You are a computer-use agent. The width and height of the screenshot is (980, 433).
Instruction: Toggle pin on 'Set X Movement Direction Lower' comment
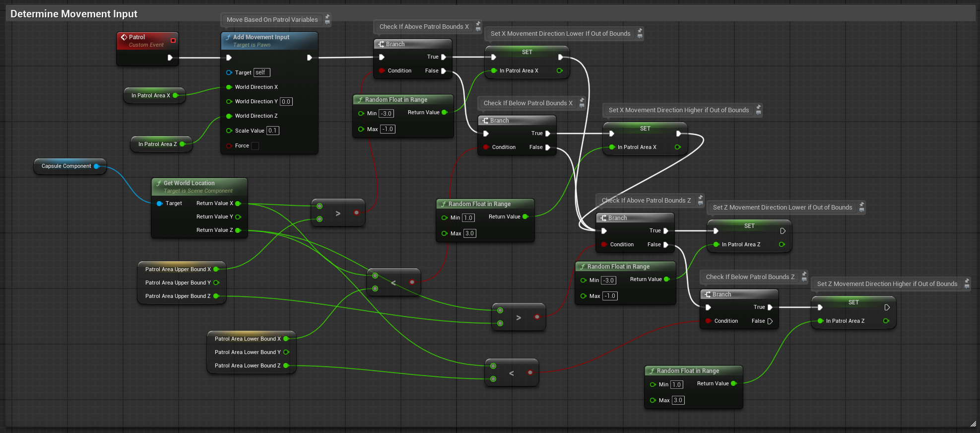(x=640, y=31)
